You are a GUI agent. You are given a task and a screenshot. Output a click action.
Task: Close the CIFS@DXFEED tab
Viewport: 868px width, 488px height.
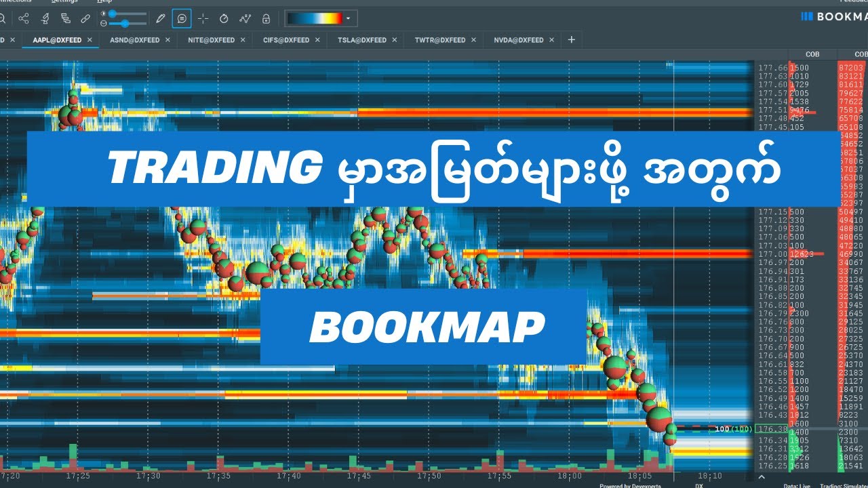point(317,40)
